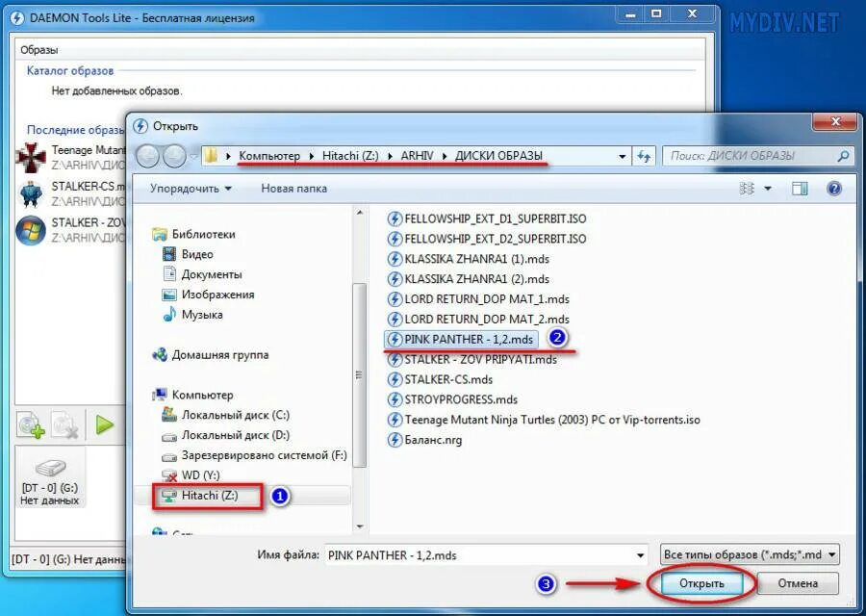Click the Отмена button
The image size is (866, 616).
click(x=798, y=583)
